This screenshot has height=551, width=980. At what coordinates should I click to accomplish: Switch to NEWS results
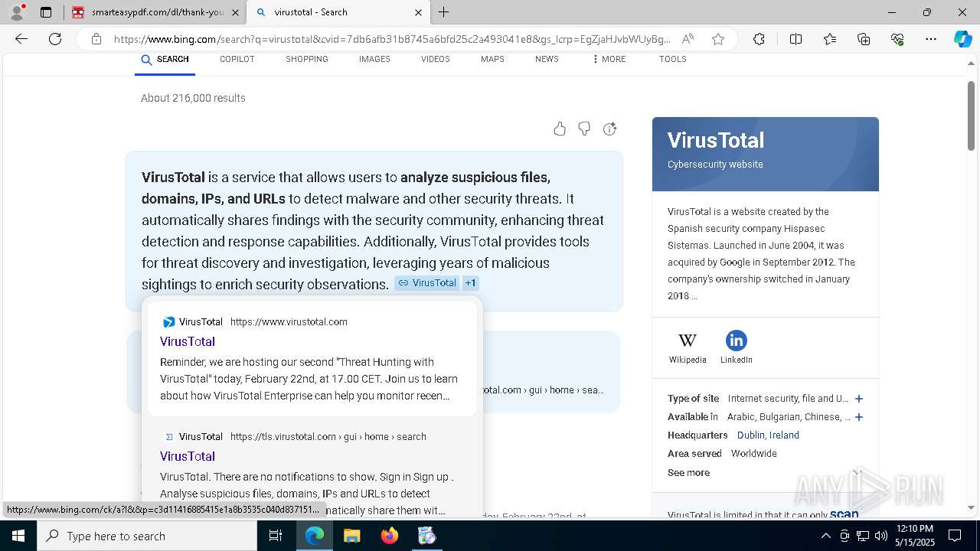click(547, 60)
